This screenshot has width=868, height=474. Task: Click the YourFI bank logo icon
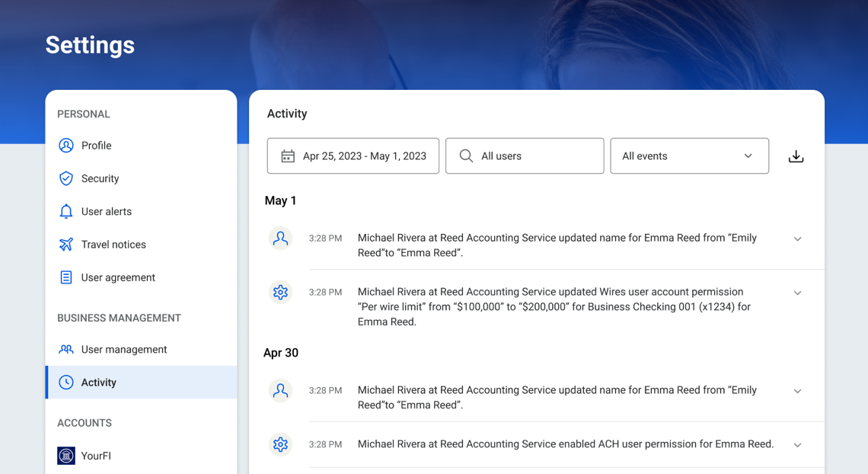[x=66, y=456]
